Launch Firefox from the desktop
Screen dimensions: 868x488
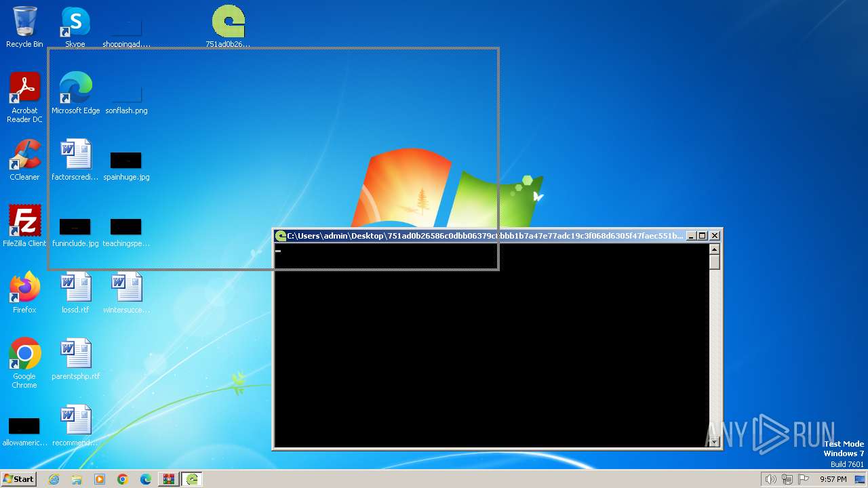pyautogui.click(x=24, y=293)
